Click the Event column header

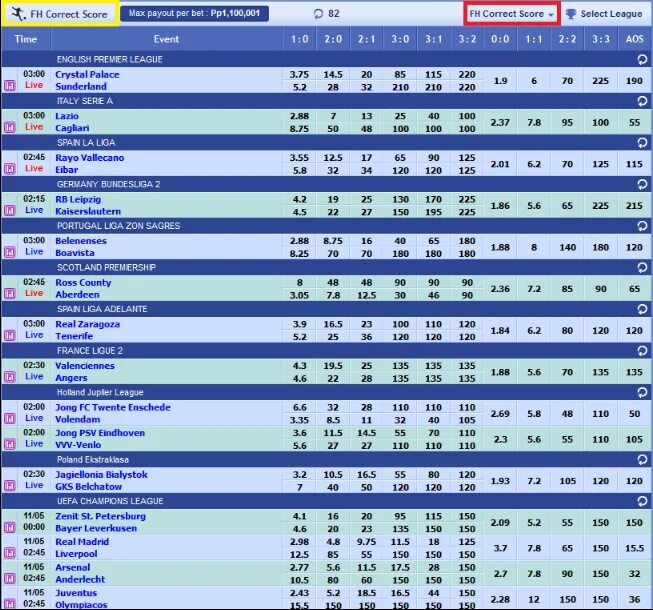[x=167, y=39]
